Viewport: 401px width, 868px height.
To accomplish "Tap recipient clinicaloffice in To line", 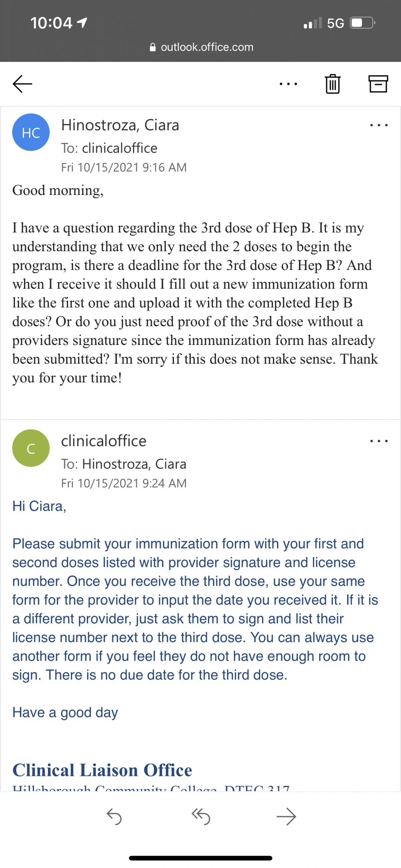I will (x=120, y=148).
